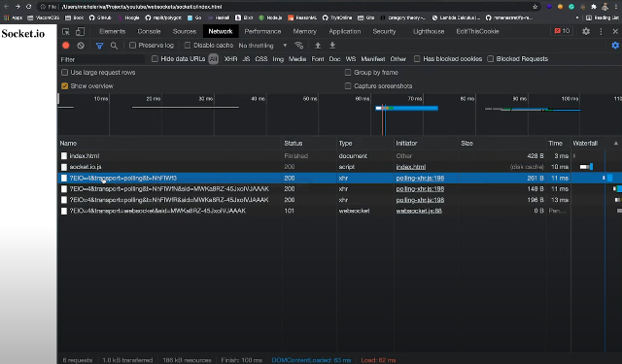Open the DevTools three-dot menu
This screenshot has height=364, width=622.
(601, 31)
